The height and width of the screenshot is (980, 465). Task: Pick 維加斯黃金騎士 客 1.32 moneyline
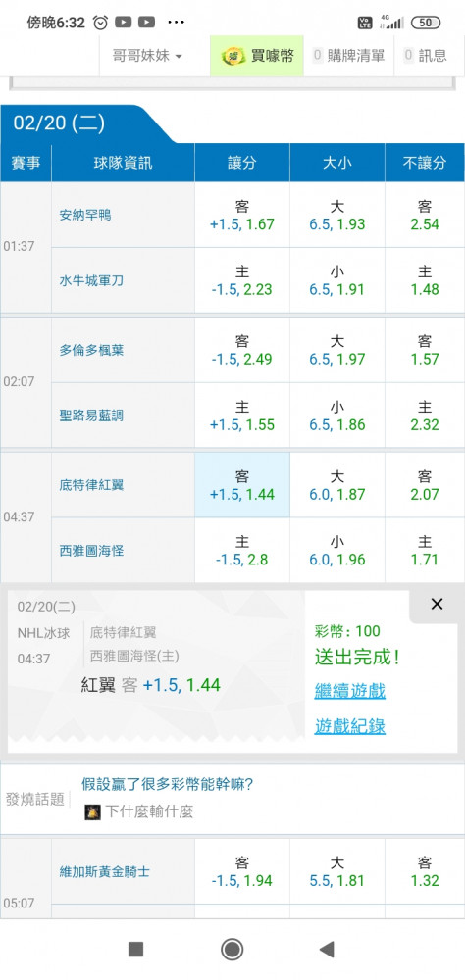pyautogui.click(x=425, y=871)
